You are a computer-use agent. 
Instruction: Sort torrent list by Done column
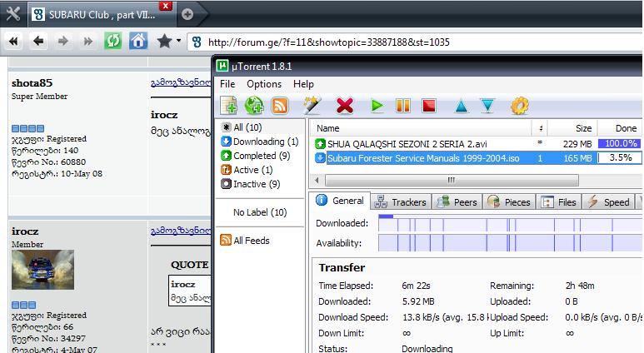[620, 128]
